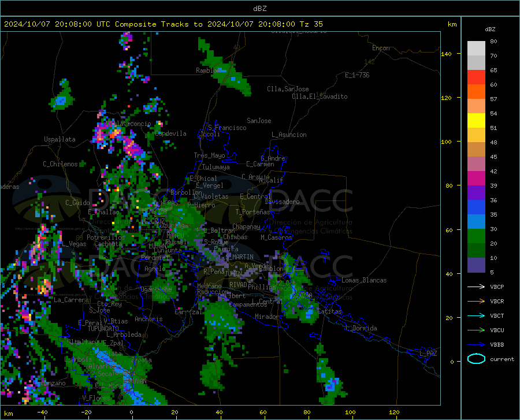The image size is (520, 420).
Task: Click the 'dBZ' label above color scale
Action: pyautogui.click(x=490, y=29)
